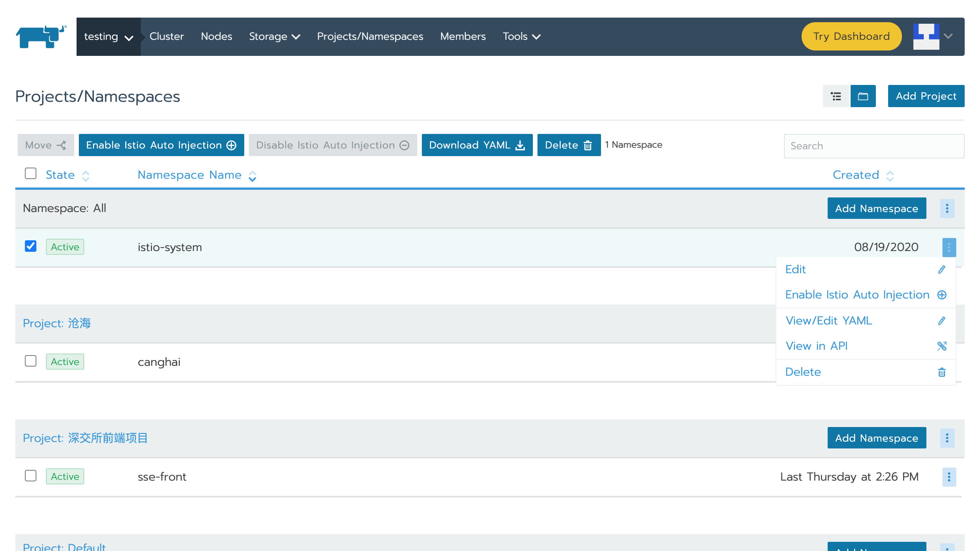Click the Rancher logo
This screenshot has width=980, height=551.
tap(41, 36)
